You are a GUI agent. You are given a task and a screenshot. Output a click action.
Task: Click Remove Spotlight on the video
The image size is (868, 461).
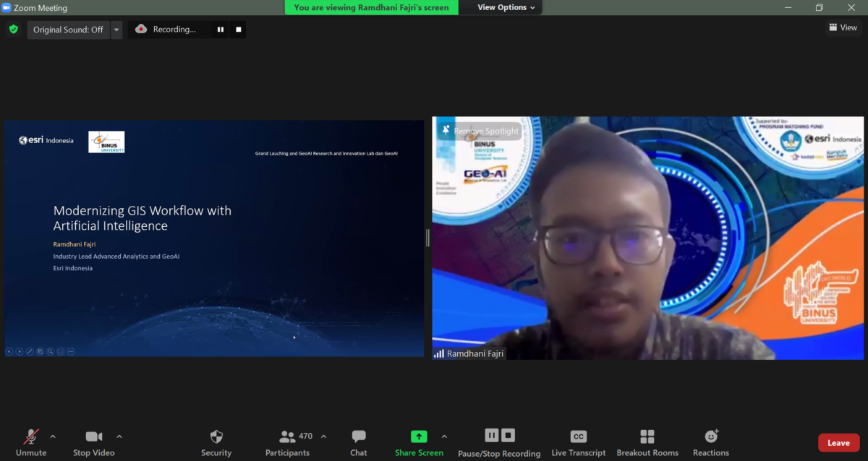(480, 131)
